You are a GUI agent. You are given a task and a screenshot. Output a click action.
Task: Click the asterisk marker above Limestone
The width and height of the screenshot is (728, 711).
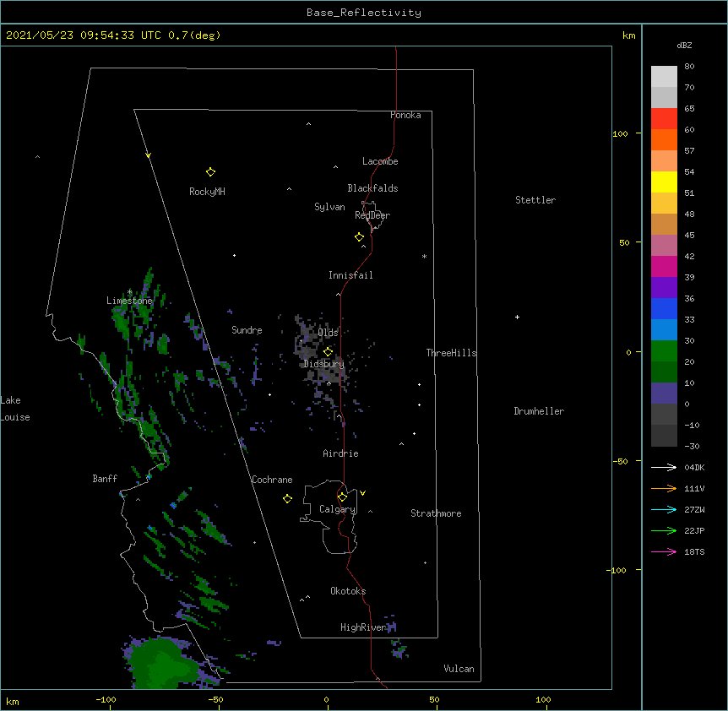click(129, 292)
